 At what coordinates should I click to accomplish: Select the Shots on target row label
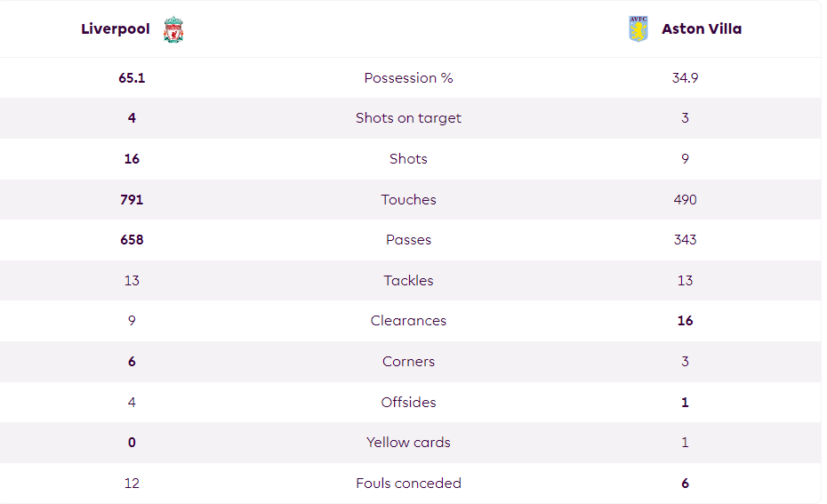tap(408, 118)
